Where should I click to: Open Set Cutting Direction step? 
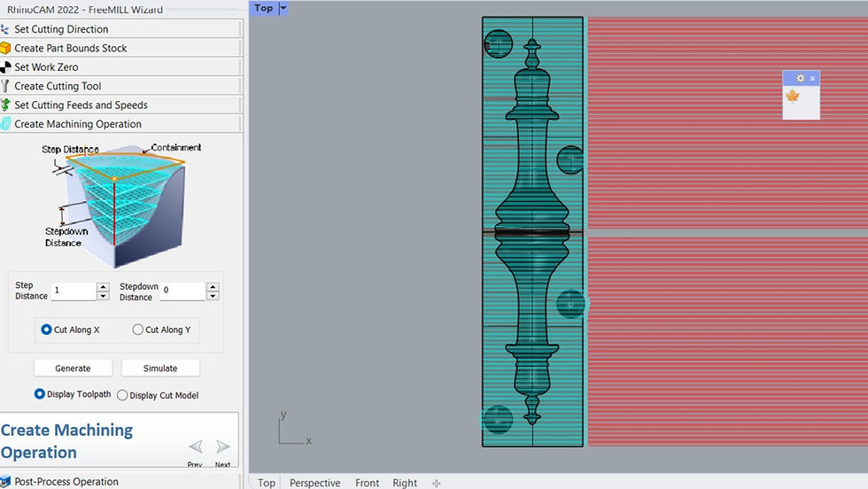point(120,29)
